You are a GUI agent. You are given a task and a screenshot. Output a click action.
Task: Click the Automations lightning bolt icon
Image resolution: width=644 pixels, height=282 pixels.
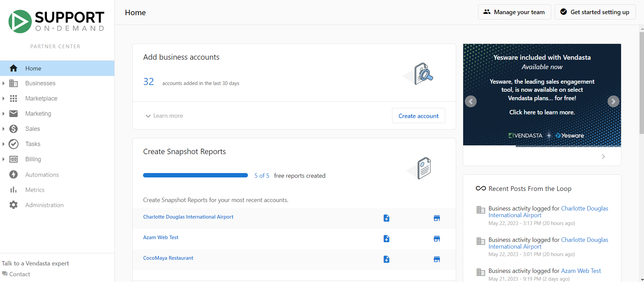[13, 174]
